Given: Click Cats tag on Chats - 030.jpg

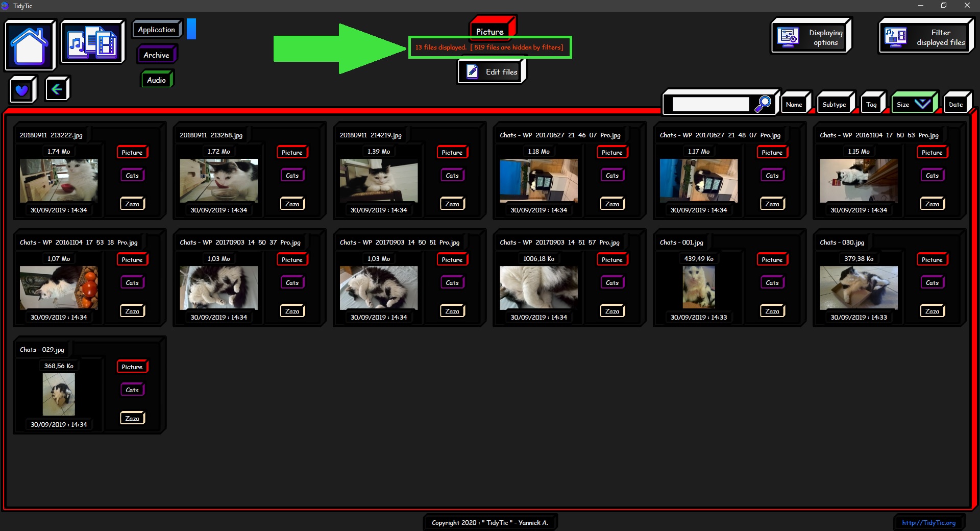Looking at the screenshot, I should (932, 282).
